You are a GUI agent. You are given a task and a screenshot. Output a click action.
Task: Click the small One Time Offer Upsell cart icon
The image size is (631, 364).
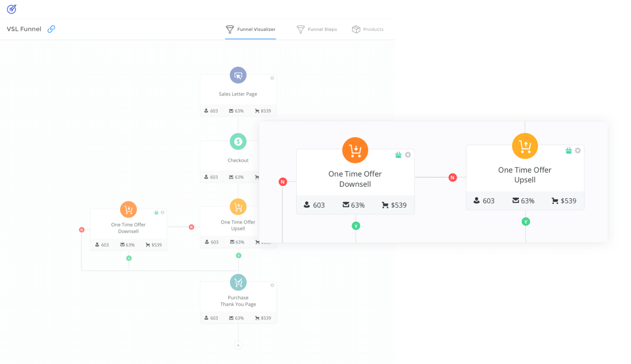tap(238, 207)
